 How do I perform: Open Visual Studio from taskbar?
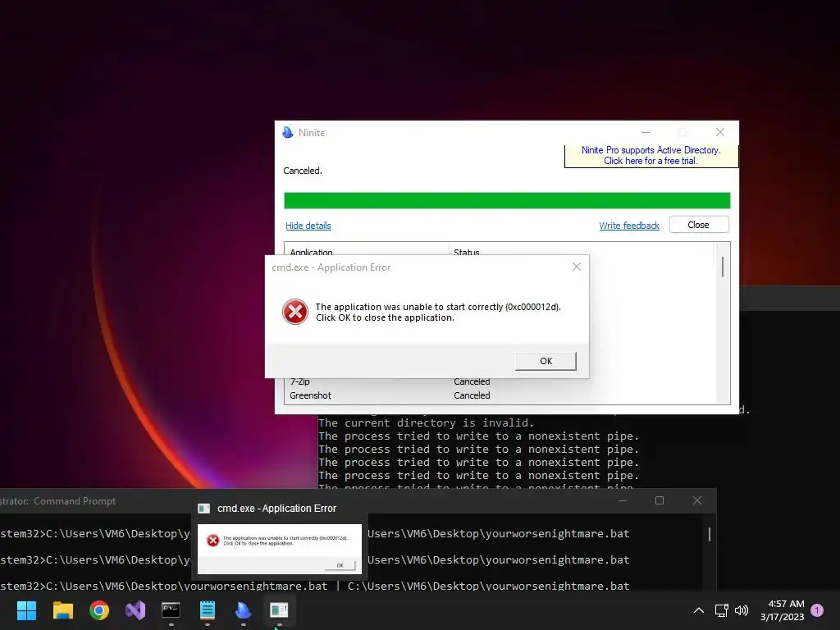tap(135, 610)
